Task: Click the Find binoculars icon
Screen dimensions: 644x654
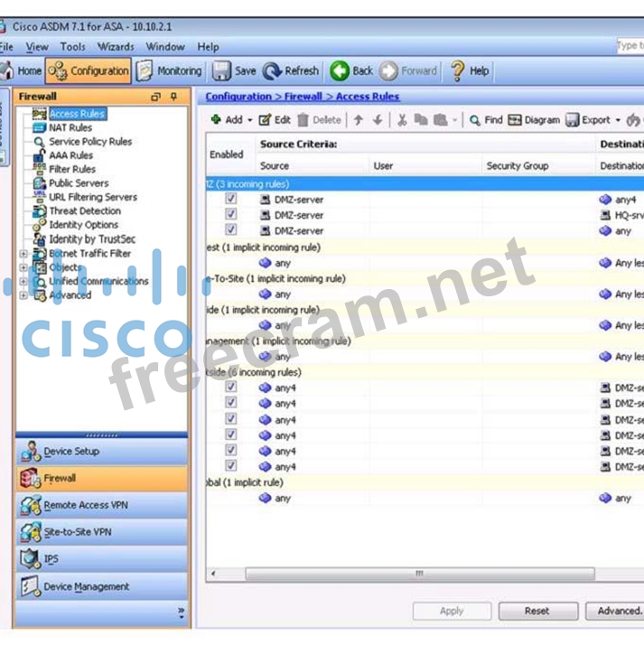Action: (x=473, y=120)
